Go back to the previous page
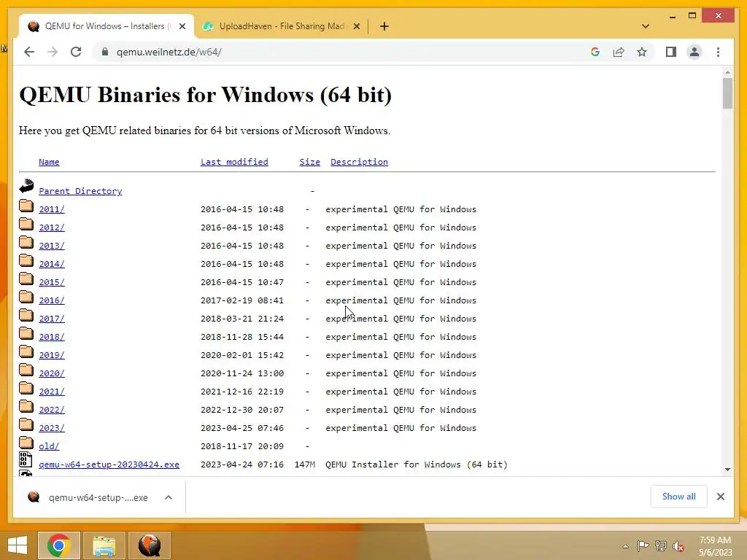The height and width of the screenshot is (560, 747). (29, 52)
